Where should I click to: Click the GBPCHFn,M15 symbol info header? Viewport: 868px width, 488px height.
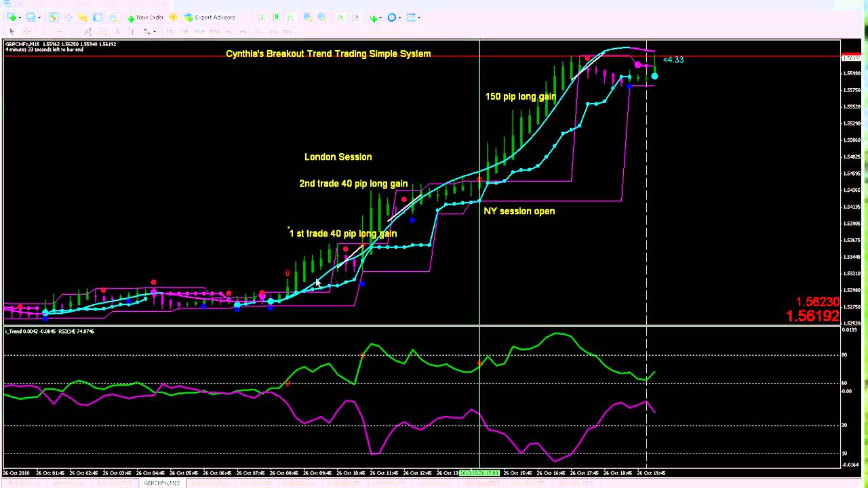(x=60, y=44)
